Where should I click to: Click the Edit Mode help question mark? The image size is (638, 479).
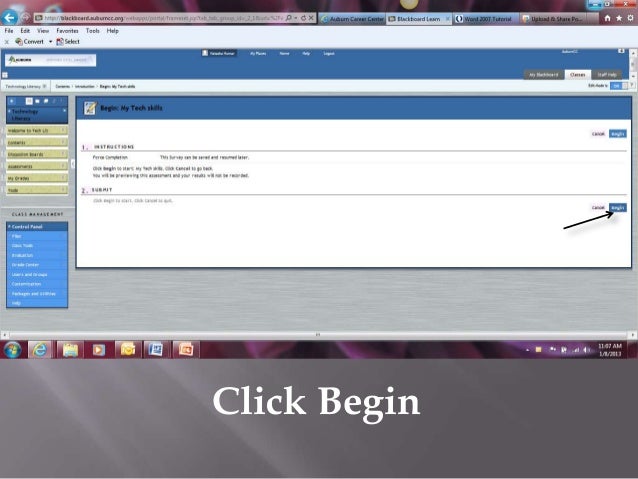coord(632,85)
